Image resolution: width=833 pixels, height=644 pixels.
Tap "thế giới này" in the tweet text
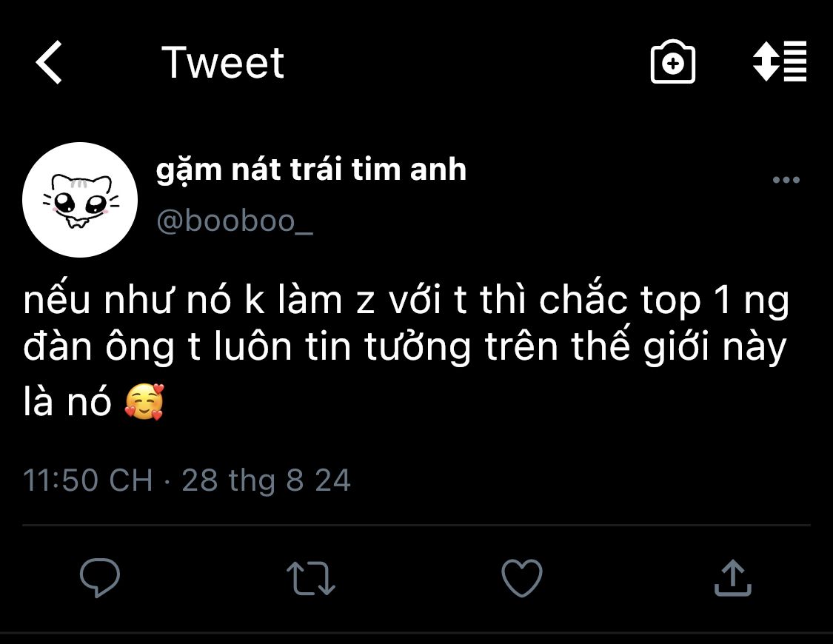(679, 347)
